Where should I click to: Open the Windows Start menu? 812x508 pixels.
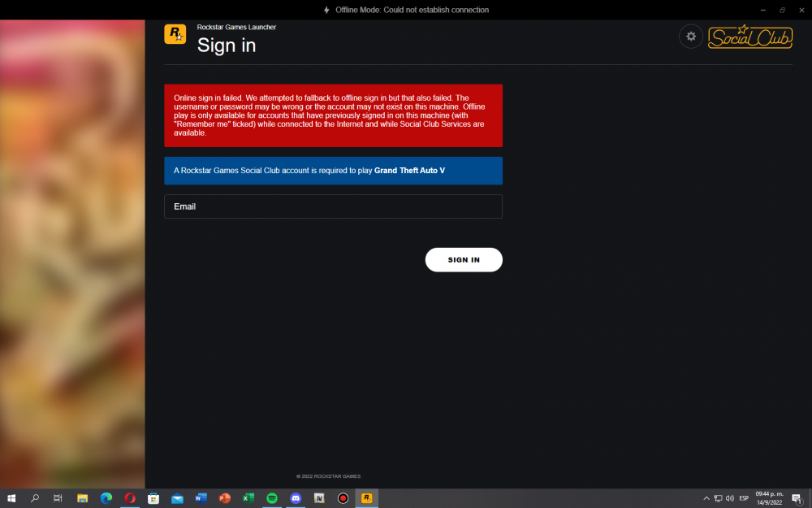point(11,498)
